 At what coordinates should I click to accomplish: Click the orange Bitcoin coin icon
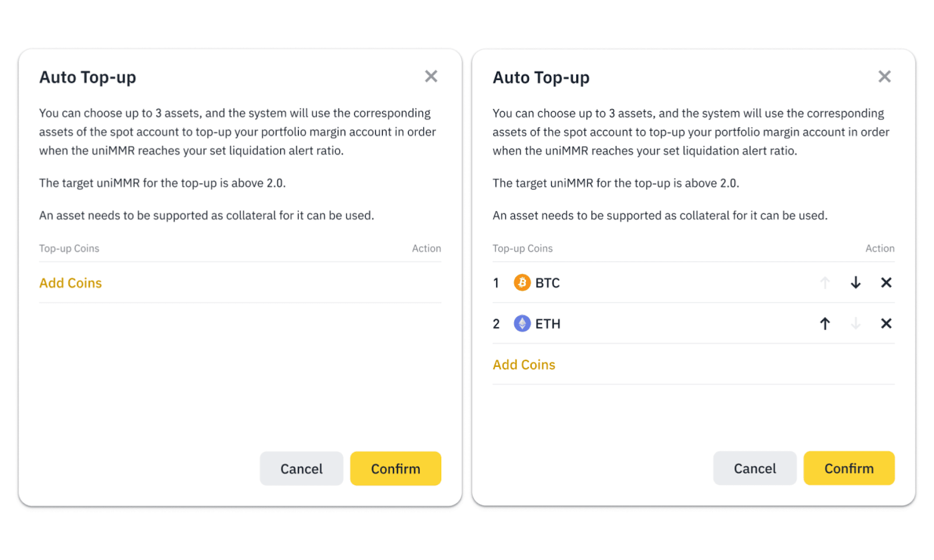click(522, 283)
